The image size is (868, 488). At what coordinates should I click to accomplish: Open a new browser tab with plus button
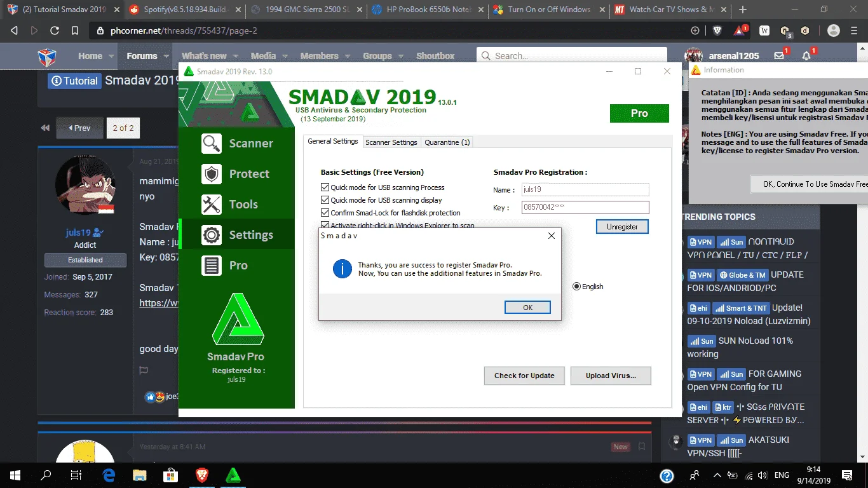click(743, 10)
